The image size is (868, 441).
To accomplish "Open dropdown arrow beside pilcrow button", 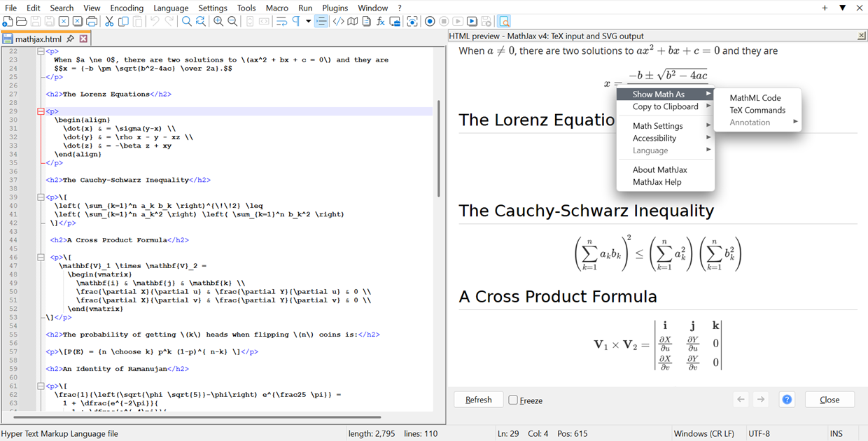I will click(308, 22).
